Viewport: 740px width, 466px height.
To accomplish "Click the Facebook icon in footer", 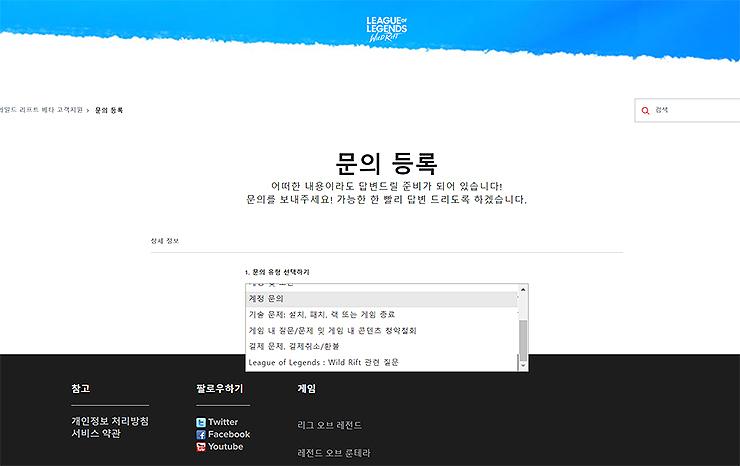I will pyautogui.click(x=201, y=434).
